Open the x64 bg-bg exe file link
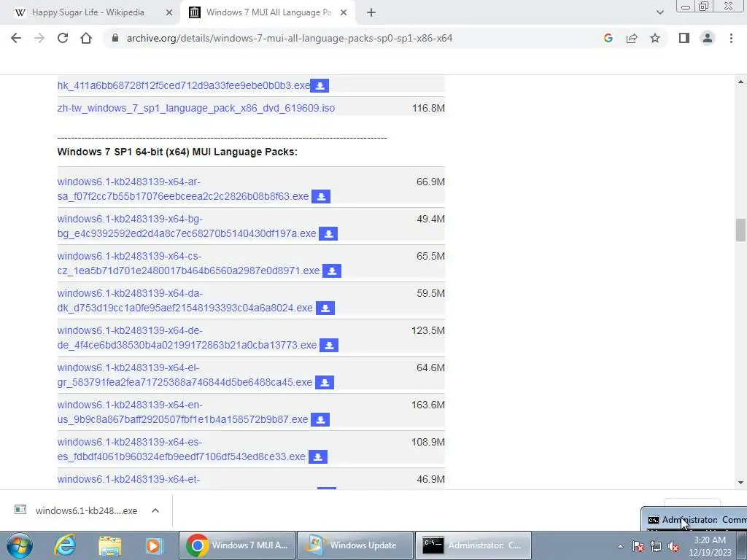The width and height of the screenshot is (747, 560). tap(187, 226)
